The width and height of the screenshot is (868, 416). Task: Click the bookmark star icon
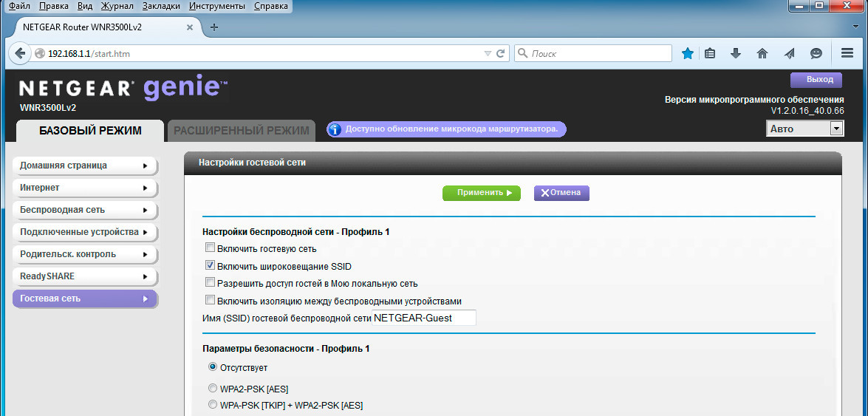[688, 53]
